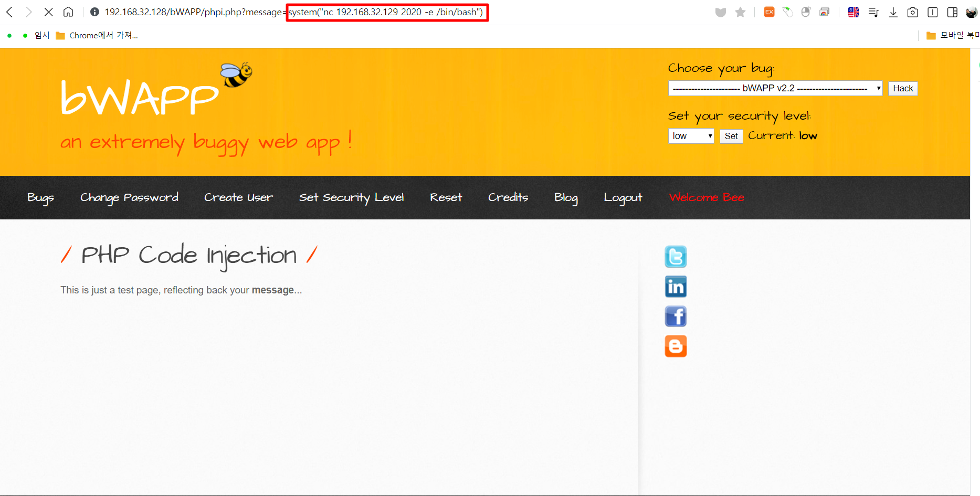This screenshot has height=496, width=980.
Task: Toggle the sidebar split-view icon
Action: click(952, 12)
